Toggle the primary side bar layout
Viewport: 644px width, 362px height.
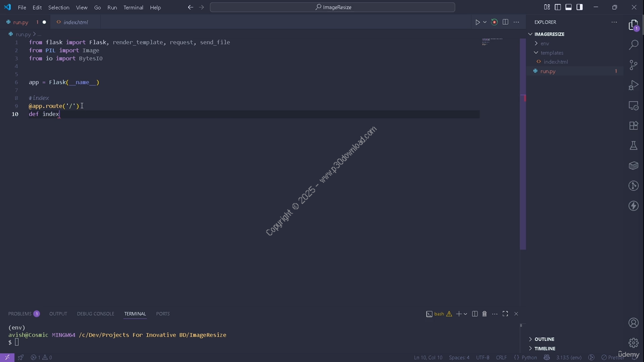(557, 7)
